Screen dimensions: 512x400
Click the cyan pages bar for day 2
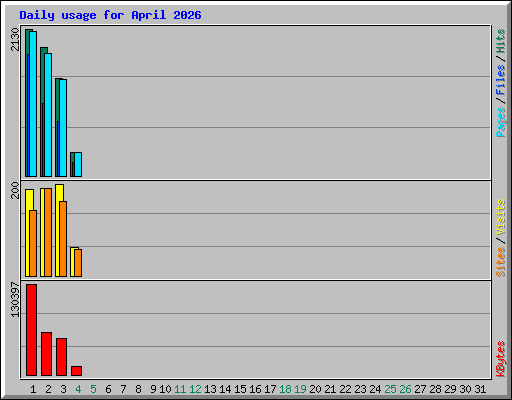[48, 115]
